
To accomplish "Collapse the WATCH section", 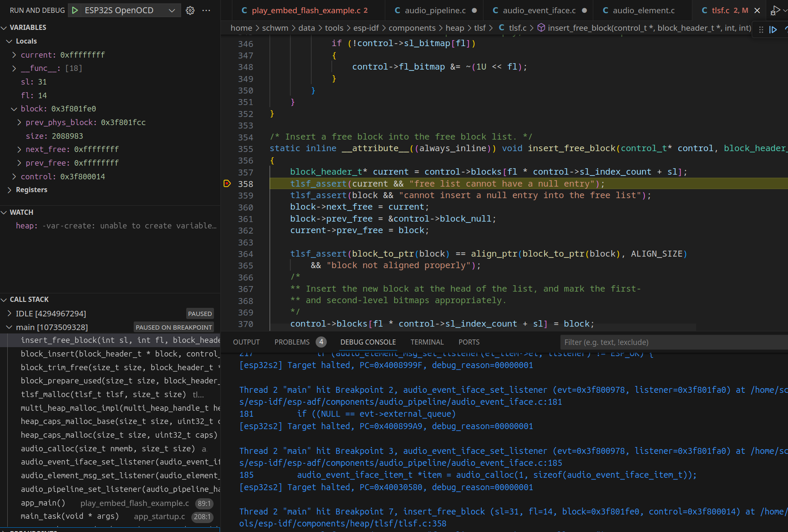I will coord(4,212).
